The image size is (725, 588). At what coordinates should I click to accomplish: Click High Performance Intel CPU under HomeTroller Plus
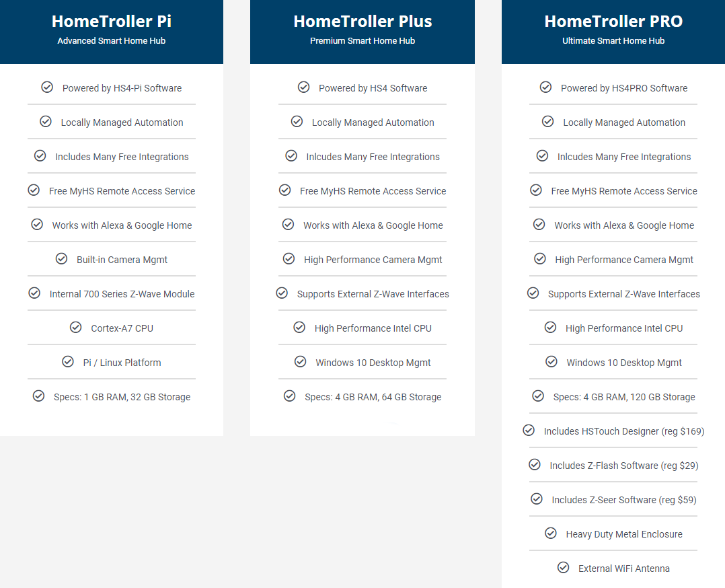(x=373, y=328)
